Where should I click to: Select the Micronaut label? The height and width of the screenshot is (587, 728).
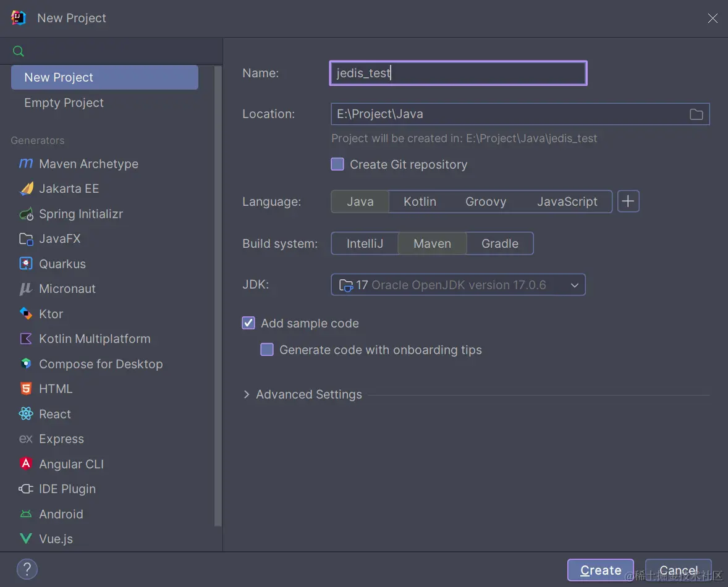click(67, 289)
